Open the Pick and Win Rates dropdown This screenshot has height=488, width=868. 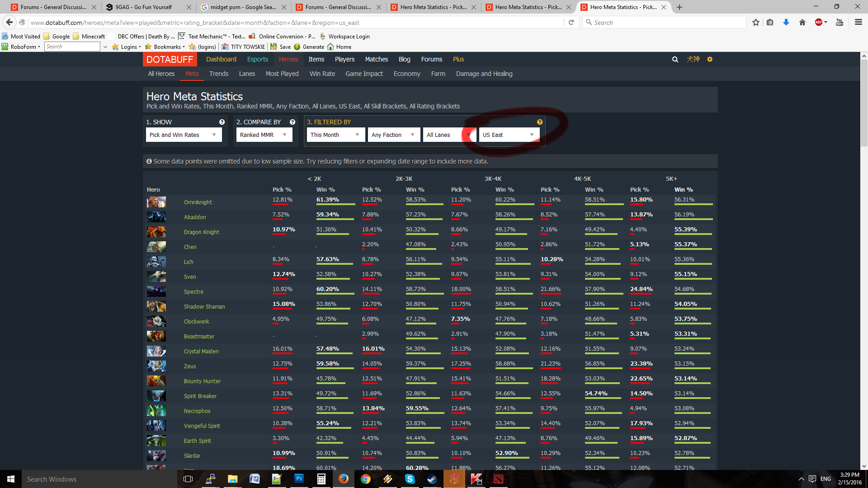184,135
